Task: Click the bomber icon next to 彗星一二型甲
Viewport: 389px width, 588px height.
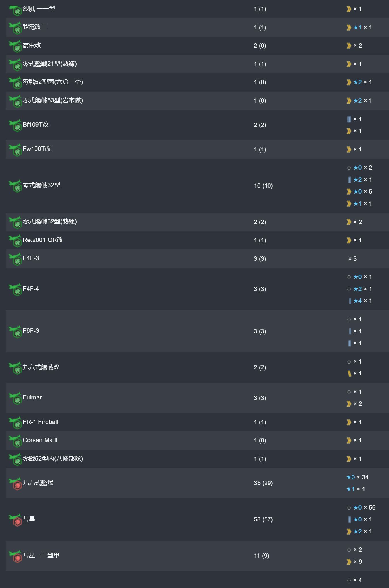Action: [15, 556]
